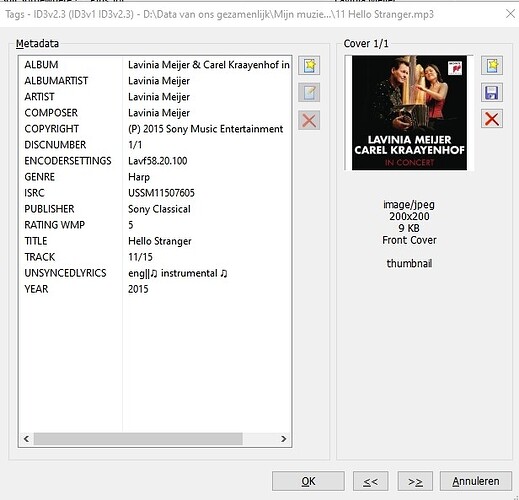Select the GENRE field row
The image size is (519, 500).
pos(155,177)
